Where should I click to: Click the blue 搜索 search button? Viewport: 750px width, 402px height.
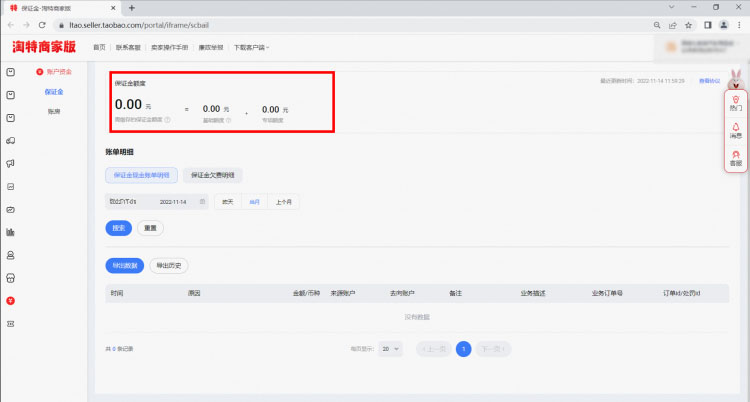point(119,228)
